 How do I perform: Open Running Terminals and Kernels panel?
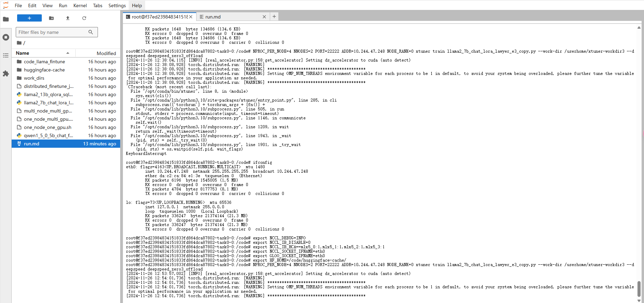pos(6,37)
